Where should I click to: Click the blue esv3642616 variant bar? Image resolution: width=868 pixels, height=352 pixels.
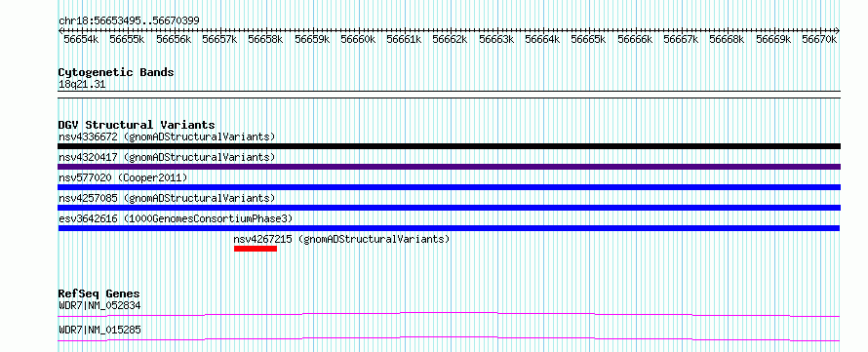(449, 228)
